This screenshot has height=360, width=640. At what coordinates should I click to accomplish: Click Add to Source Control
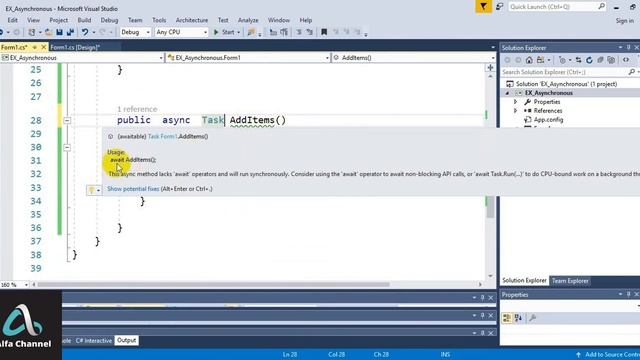607,354
